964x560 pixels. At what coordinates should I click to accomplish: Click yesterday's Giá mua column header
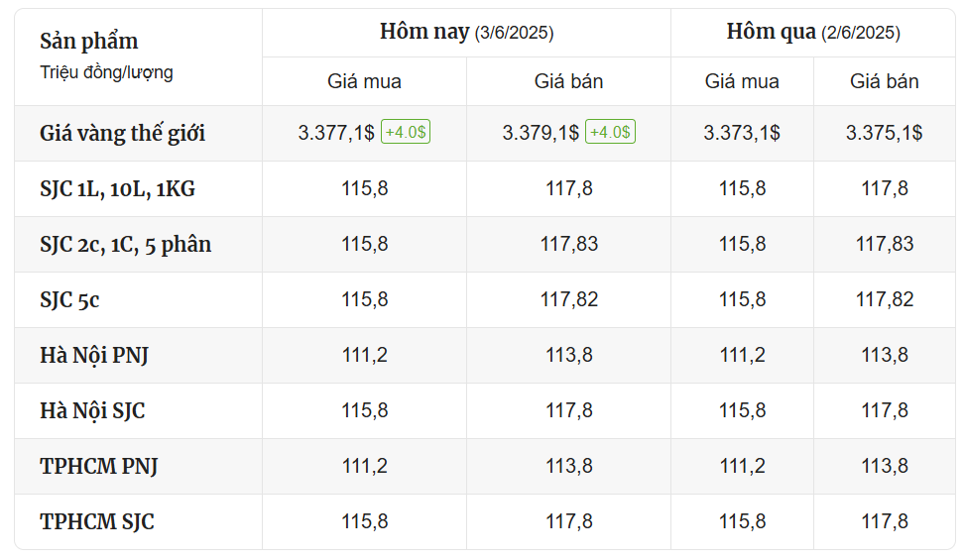point(742,81)
